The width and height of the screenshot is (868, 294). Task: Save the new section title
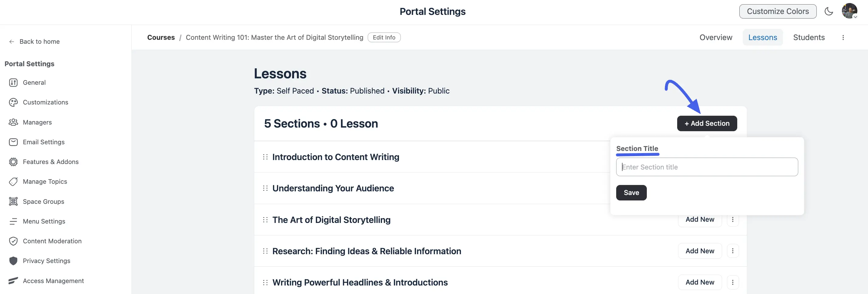coord(631,193)
